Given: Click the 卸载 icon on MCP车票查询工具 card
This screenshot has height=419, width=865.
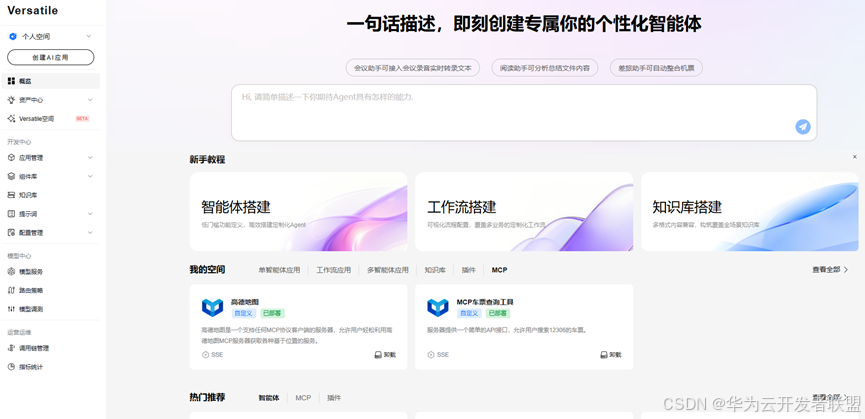Looking at the screenshot, I should coord(604,354).
